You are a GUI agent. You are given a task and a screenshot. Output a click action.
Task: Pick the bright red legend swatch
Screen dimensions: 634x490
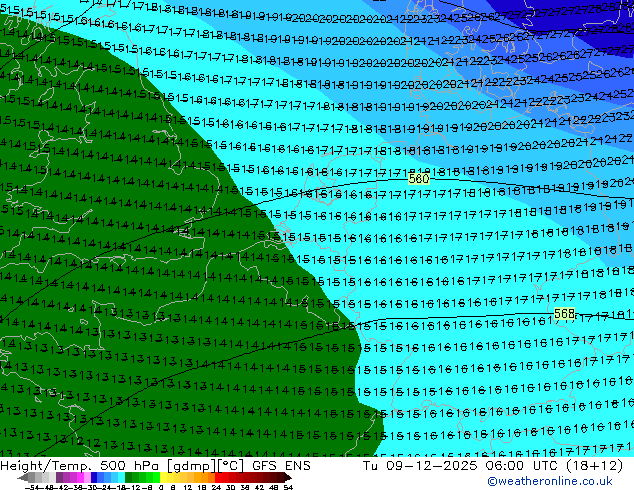pos(218,477)
